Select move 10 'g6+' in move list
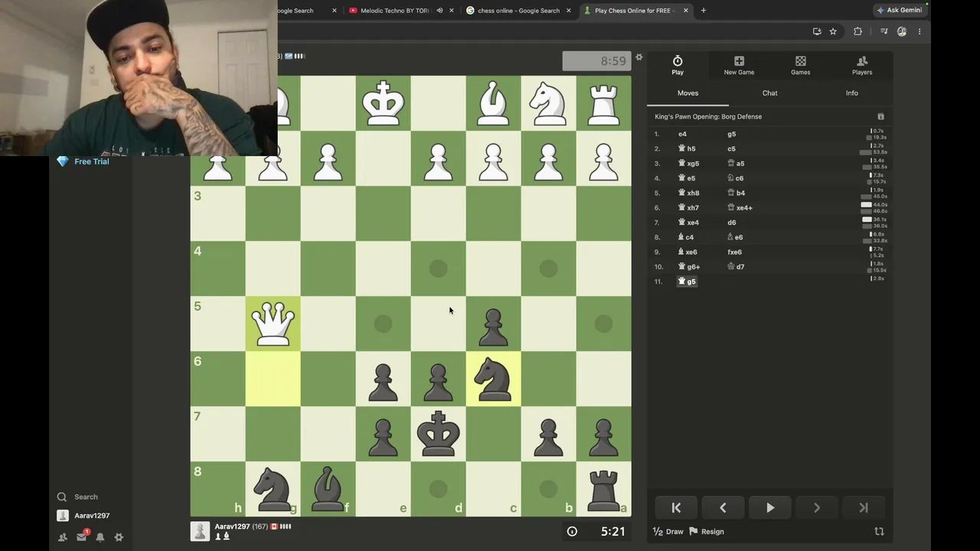This screenshot has width=980, height=551. [689, 266]
